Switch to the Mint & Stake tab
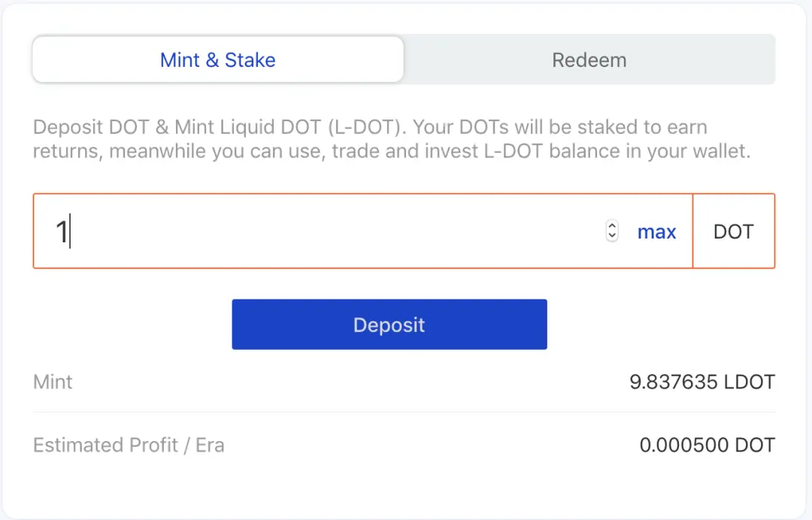 pos(217,60)
